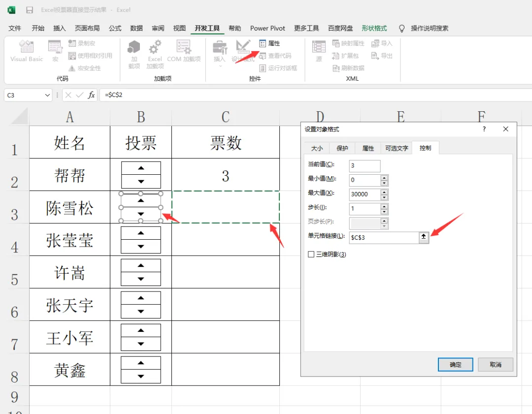Open the File (文件) tab
The height and width of the screenshot is (414, 532).
point(15,28)
